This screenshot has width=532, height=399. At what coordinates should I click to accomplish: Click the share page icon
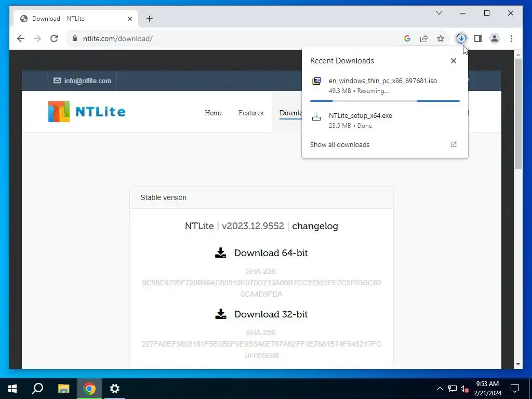424,38
